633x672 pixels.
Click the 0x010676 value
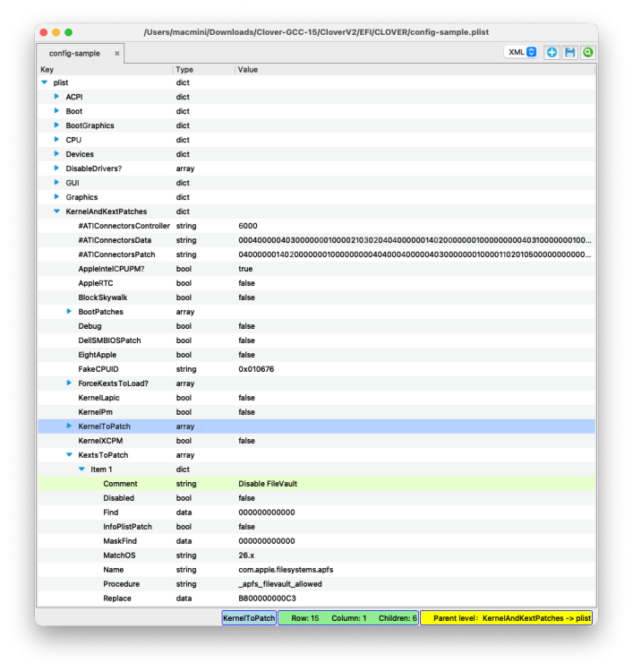point(256,369)
